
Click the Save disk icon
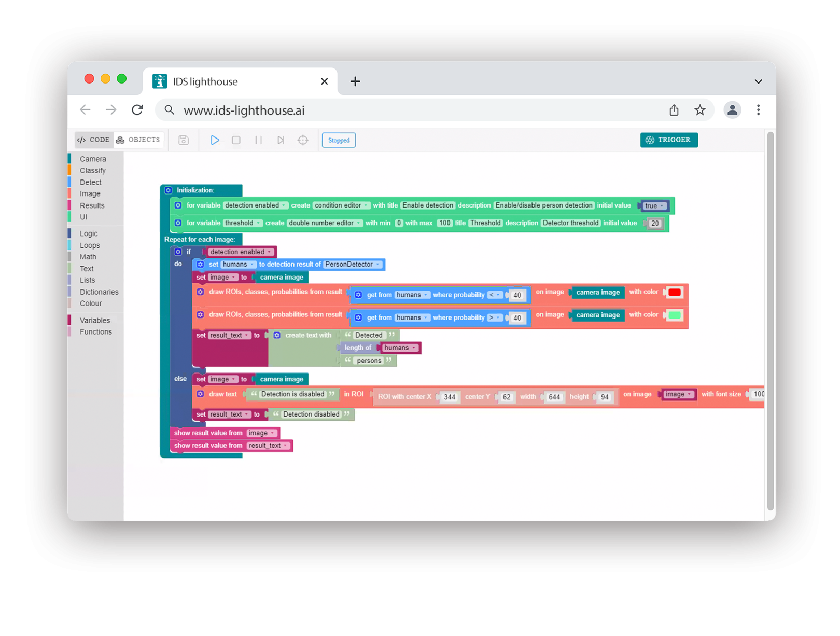click(184, 140)
